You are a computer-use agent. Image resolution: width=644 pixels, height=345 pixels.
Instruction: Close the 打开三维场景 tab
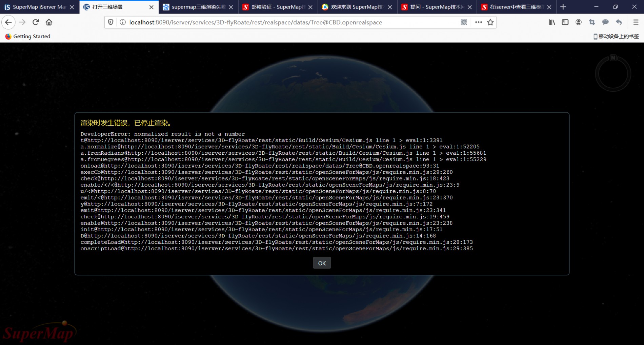152,7
